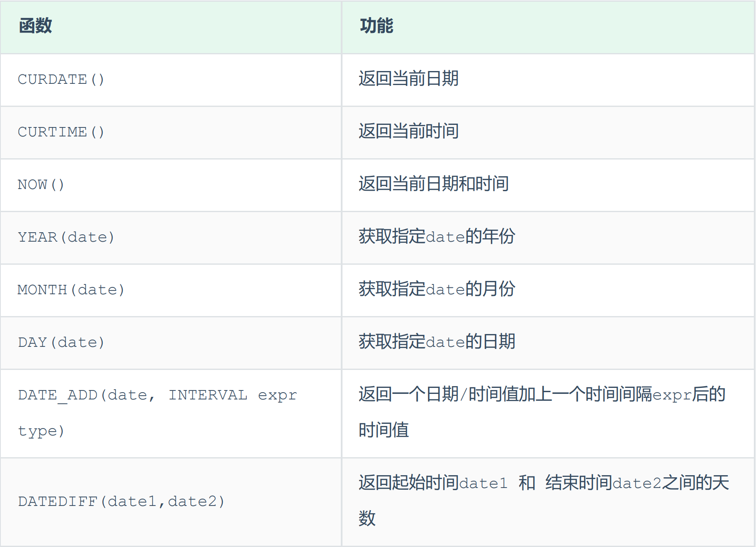Viewport: 756px width, 547px height.
Task: Click the CURDATE() function cell
Action: tap(60, 80)
